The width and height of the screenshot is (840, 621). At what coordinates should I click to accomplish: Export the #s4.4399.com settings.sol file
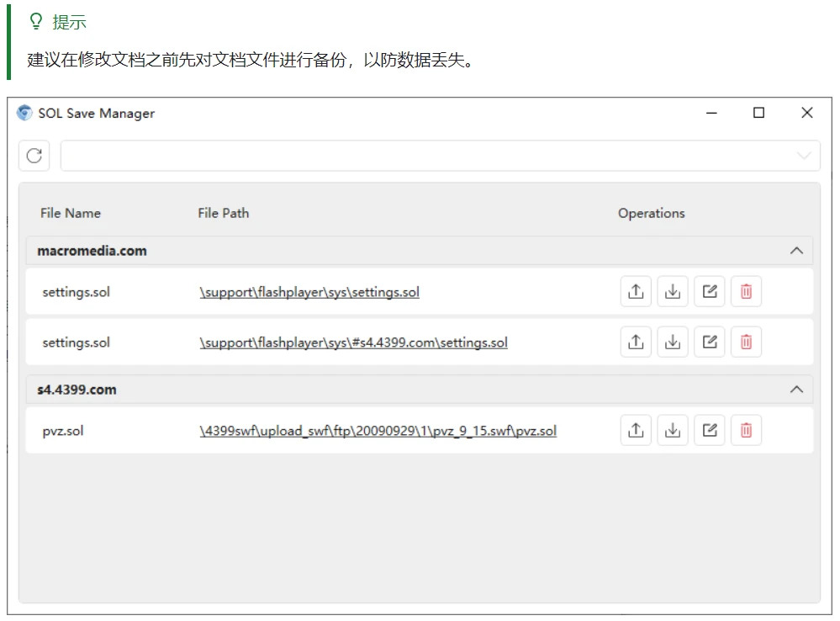(636, 342)
